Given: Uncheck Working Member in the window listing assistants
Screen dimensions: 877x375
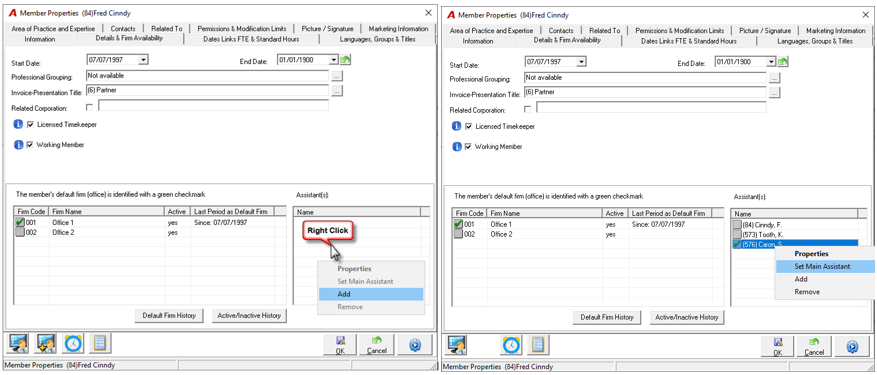Looking at the screenshot, I should pos(468,147).
